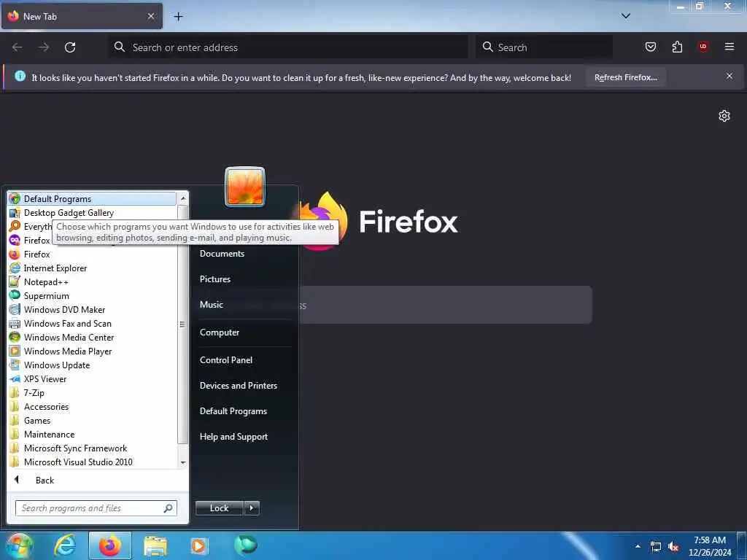Click the Firefox forward arrow

pos(44,47)
